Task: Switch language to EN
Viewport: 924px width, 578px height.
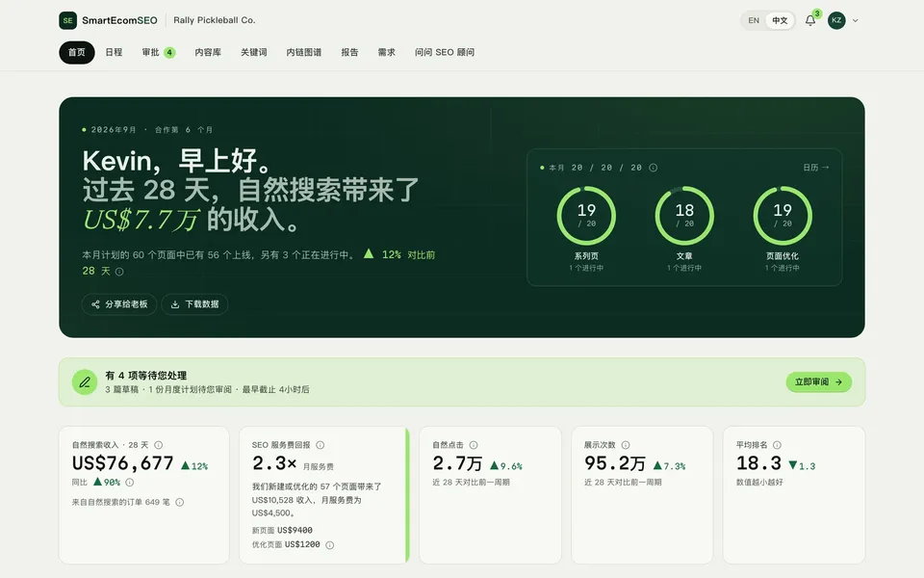Action: pyautogui.click(x=754, y=20)
